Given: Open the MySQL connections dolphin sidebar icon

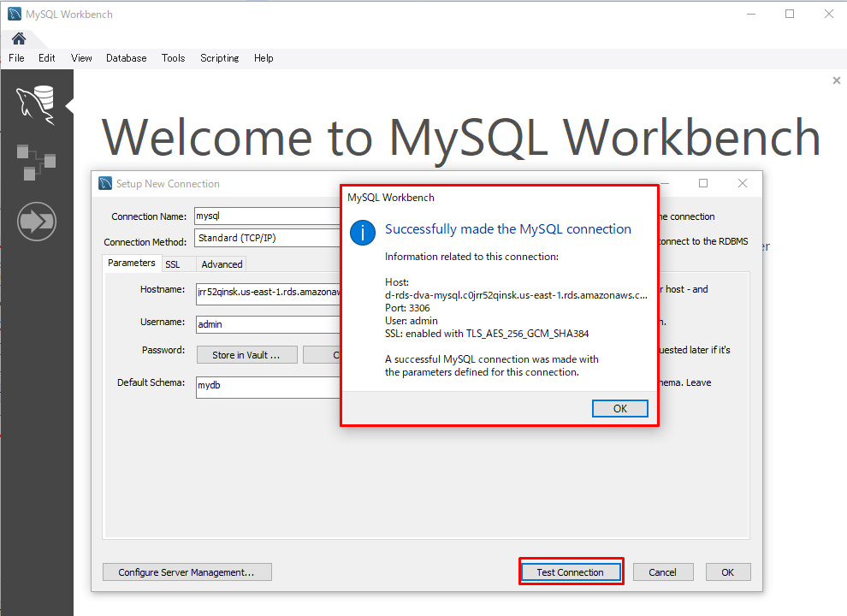Looking at the screenshot, I should point(36,104).
